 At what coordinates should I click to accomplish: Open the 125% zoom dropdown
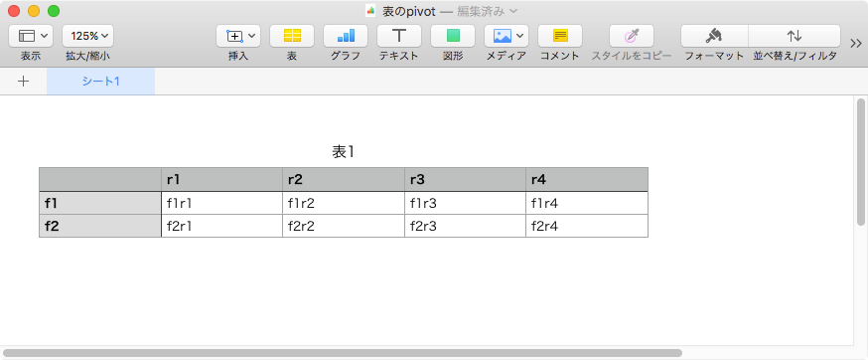click(88, 36)
